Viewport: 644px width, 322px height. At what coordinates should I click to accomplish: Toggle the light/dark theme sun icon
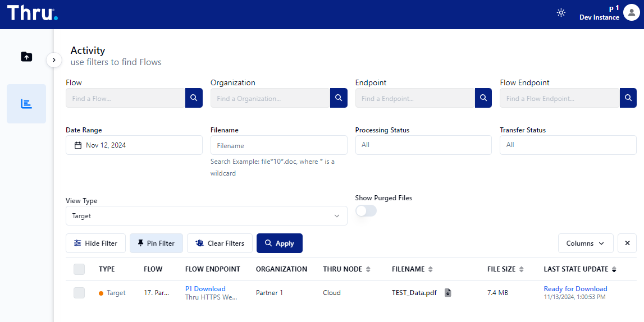coord(561,13)
